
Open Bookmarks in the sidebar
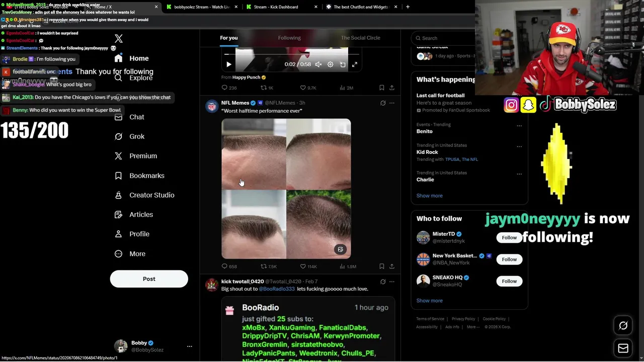(139, 175)
